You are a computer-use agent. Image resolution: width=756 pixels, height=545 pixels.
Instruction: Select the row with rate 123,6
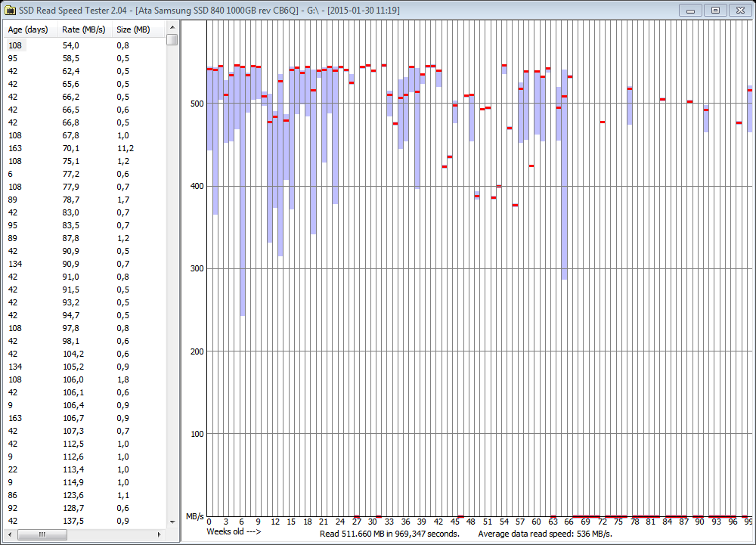tap(85, 495)
